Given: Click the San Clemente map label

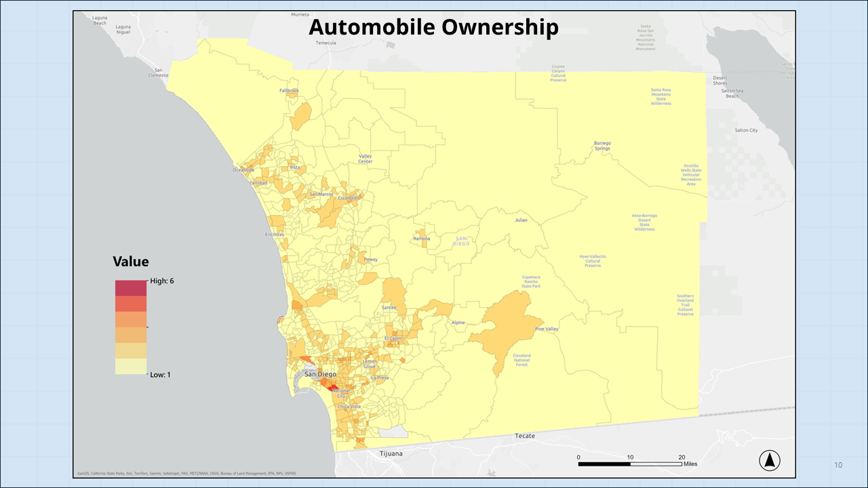Looking at the screenshot, I should pos(158,73).
